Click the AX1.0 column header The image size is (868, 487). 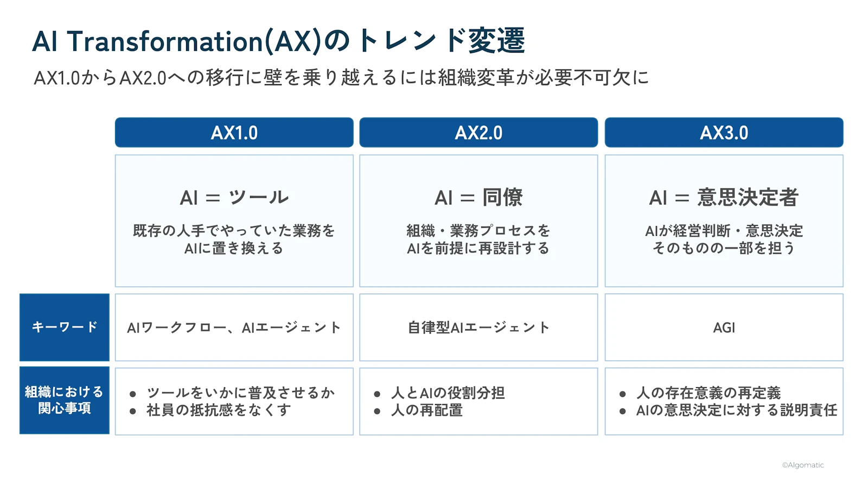tap(234, 132)
